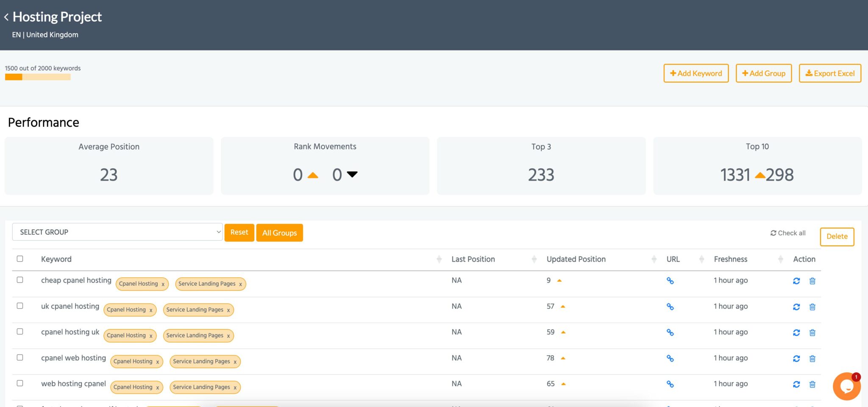Open the SELECT GROUP dropdown

(117, 232)
